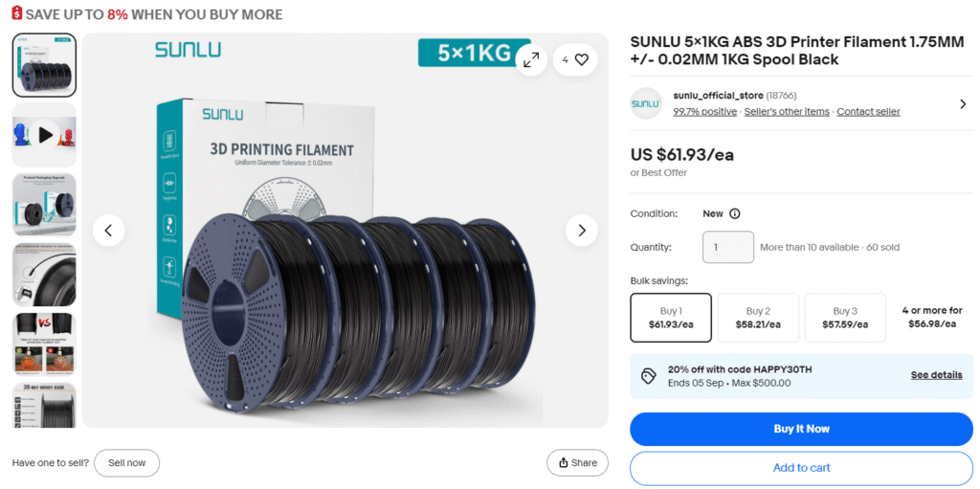Open the Seller's other items link

pos(787,112)
